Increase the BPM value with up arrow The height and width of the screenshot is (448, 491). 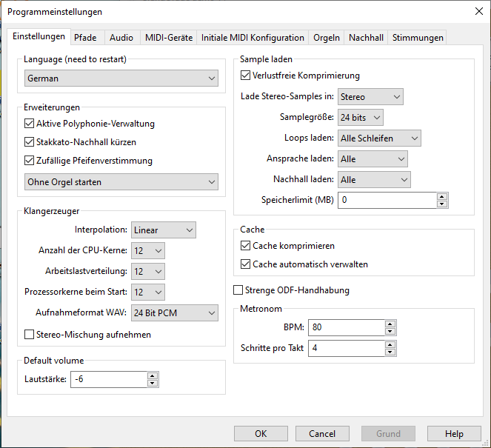pos(390,324)
